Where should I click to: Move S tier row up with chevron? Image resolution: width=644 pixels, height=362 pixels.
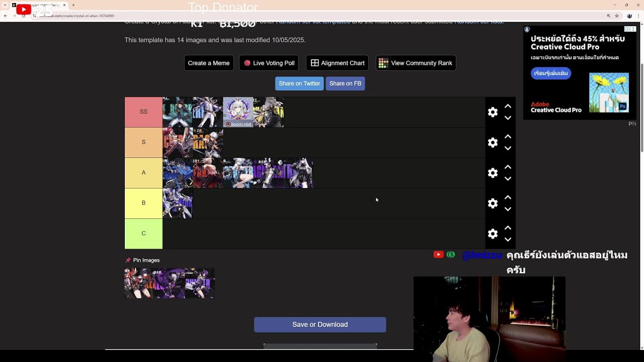pyautogui.click(x=508, y=137)
